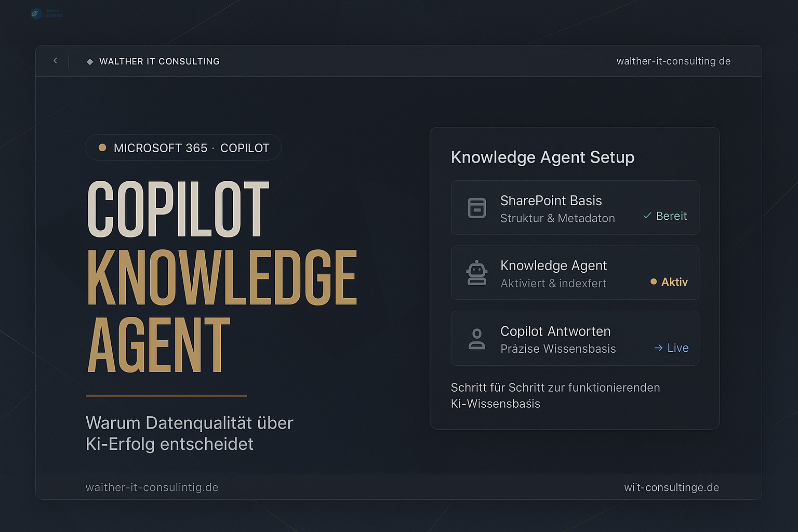
Task: Click the text Struktur & Metadaton
Action: coord(557,218)
